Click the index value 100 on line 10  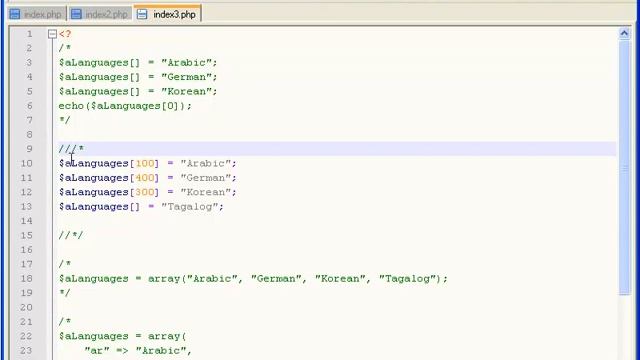point(145,164)
